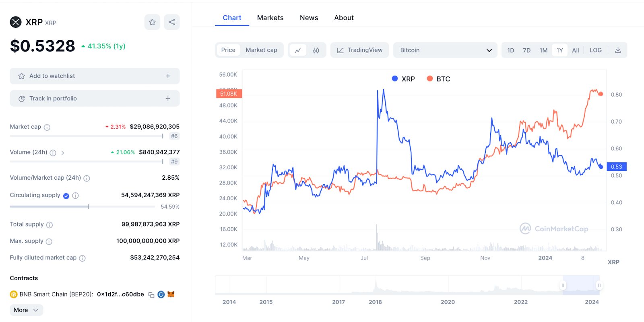Screen dimensions: 644x322
Task: Click the 2018 area in timeline navigator
Action: click(x=375, y=302)
